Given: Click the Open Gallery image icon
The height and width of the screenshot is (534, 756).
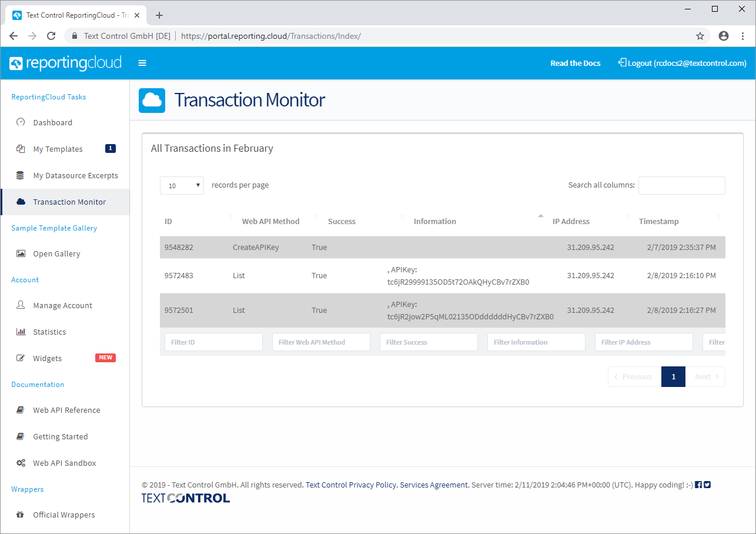Looking at the screenshot, I should pos(21,253).
